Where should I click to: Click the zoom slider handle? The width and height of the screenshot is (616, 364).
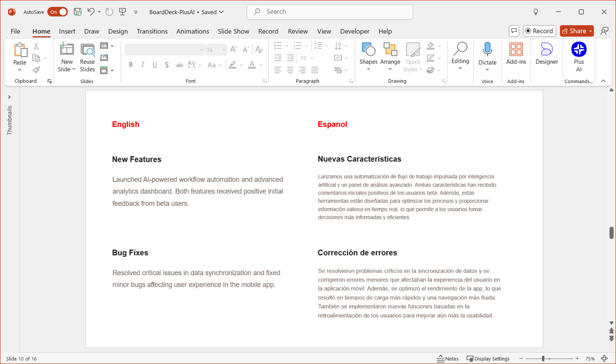543,358
